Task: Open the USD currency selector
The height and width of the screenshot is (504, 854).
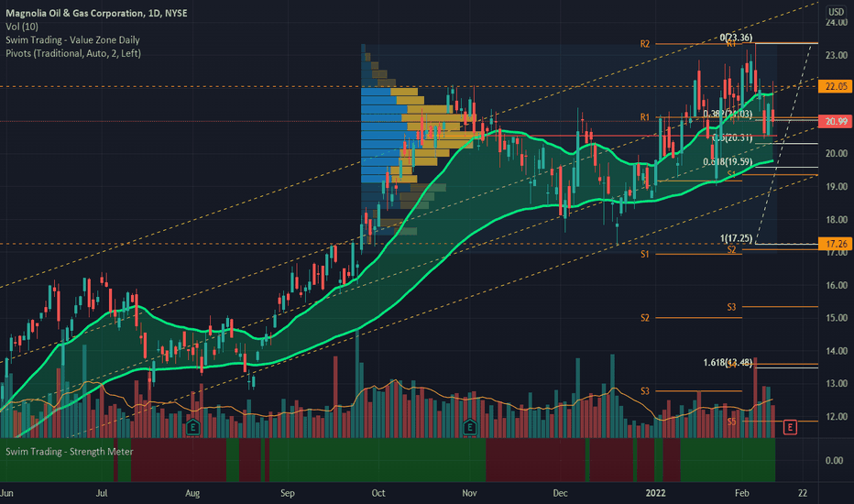Action: click(836, 11)
